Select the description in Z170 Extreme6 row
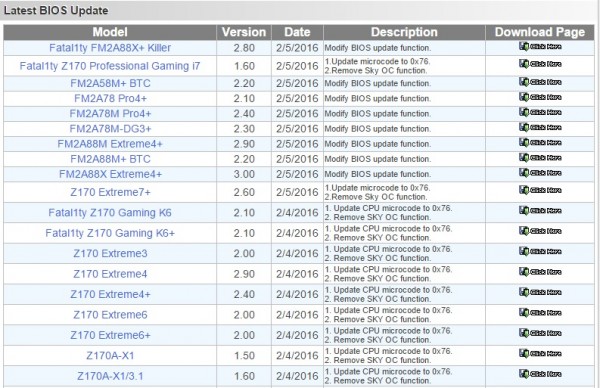Screen dimensions: 600x388 (x=388, y=315)
